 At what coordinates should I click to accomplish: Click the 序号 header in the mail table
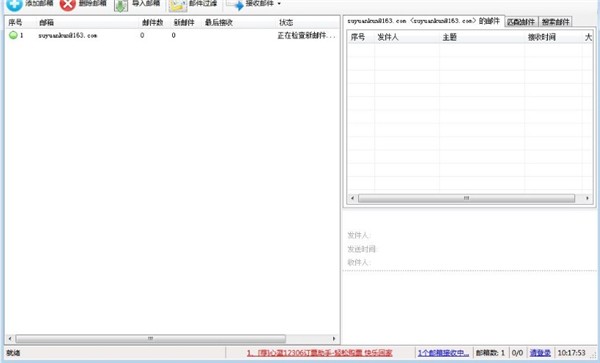(358, 37)
